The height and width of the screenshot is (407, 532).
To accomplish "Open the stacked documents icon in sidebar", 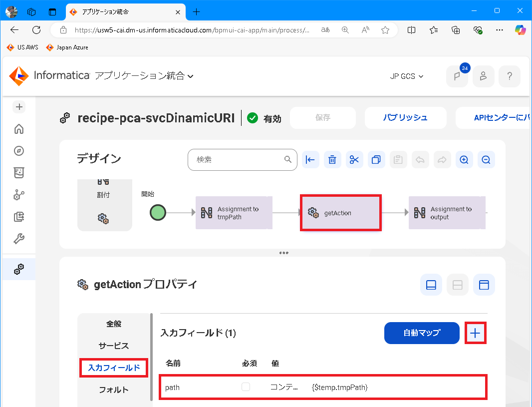I will 19,217.
